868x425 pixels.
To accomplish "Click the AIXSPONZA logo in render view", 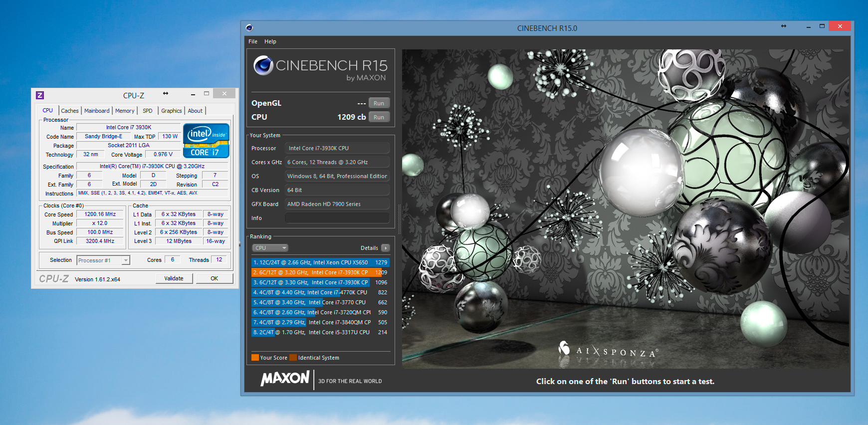I will point(608,350).
